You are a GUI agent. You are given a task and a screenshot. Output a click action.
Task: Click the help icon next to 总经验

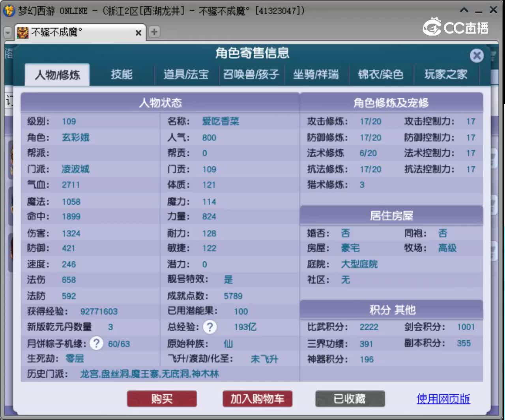click(210, 327)
